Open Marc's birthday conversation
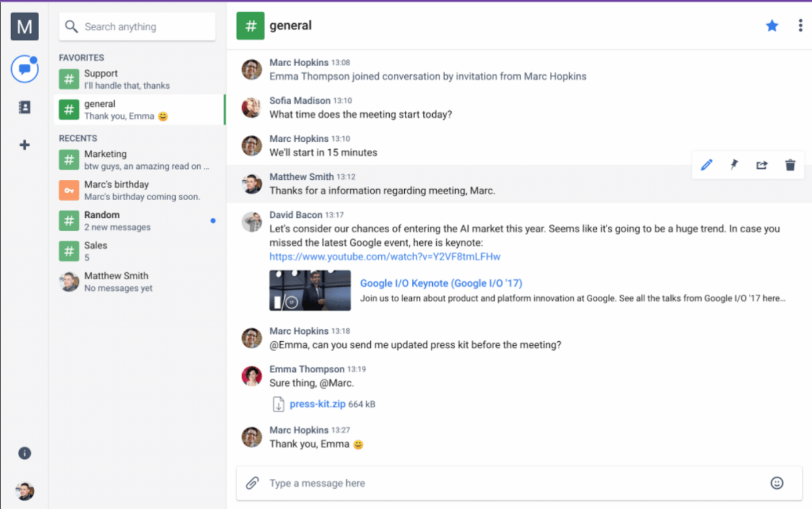The width and height of the screenshot is (812, 509). click(139, 190)
